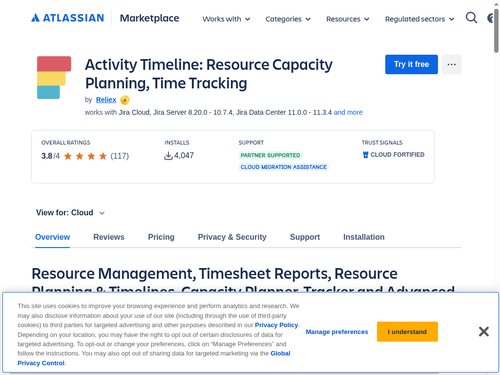Click the Activity Timeline app logo

[54, 78]
